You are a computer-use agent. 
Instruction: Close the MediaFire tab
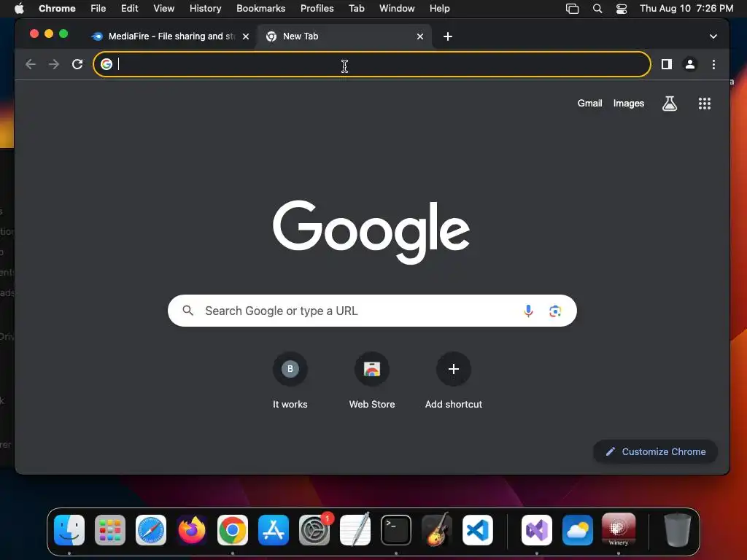pyautogui.click(x=246, y=36)
